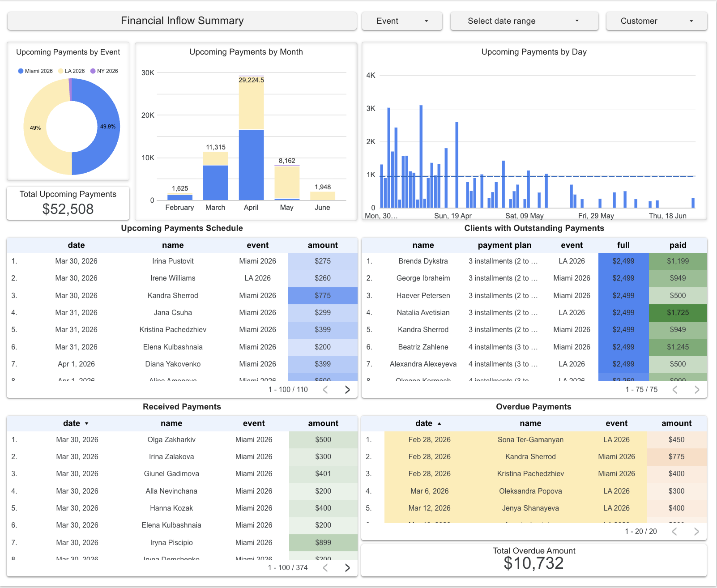Click the Total Overdue Amount value

[533, 563]
